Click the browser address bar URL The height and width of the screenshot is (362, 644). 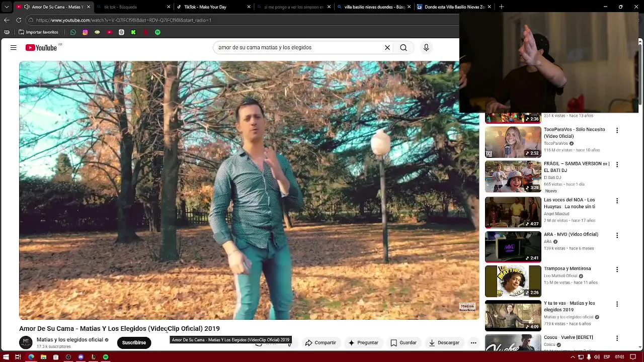click(124, 20)
